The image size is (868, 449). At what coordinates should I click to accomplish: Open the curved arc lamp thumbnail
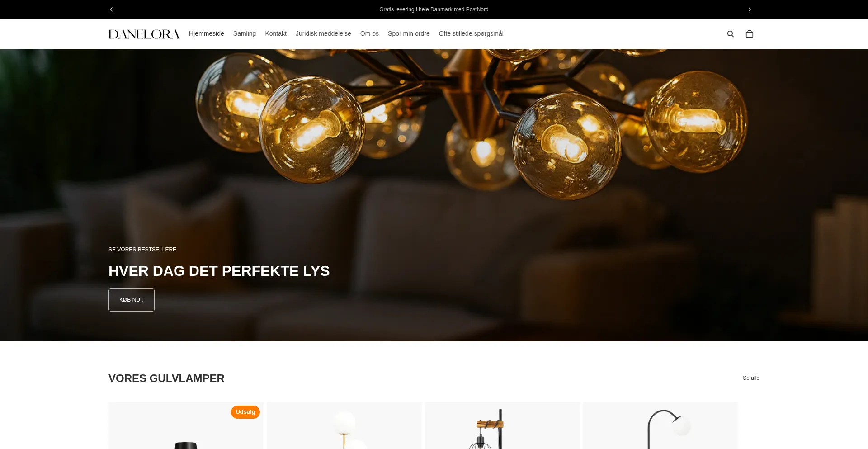(660, 425)
